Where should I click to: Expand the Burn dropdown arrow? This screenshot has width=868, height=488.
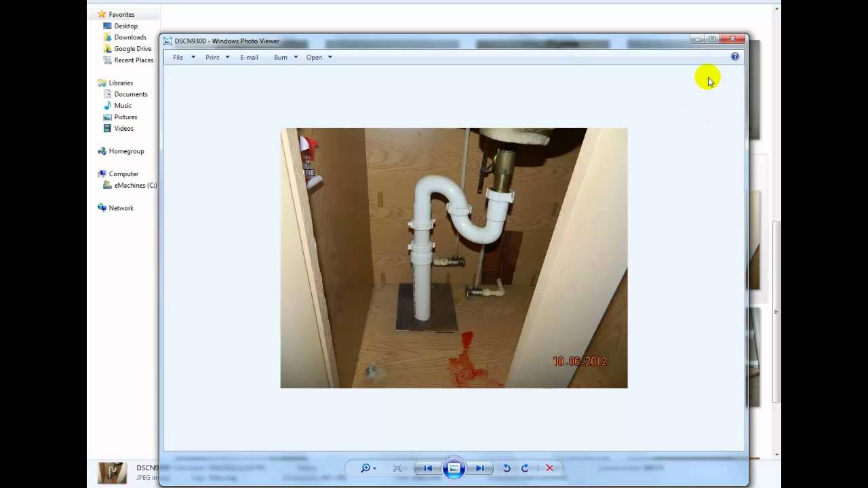pyautogui.click(x=296, y=58)
